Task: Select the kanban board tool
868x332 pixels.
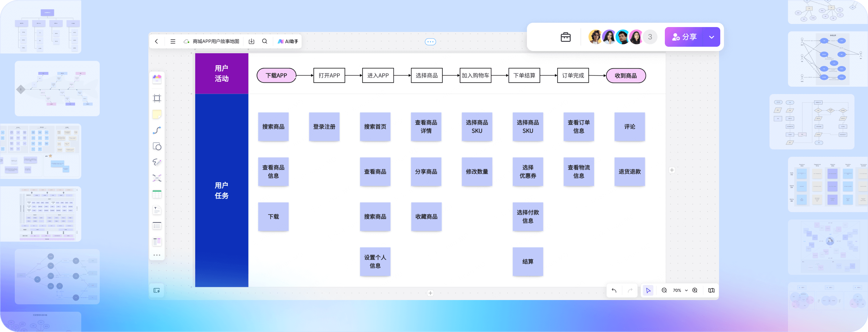Action: (x=157, y=242)
